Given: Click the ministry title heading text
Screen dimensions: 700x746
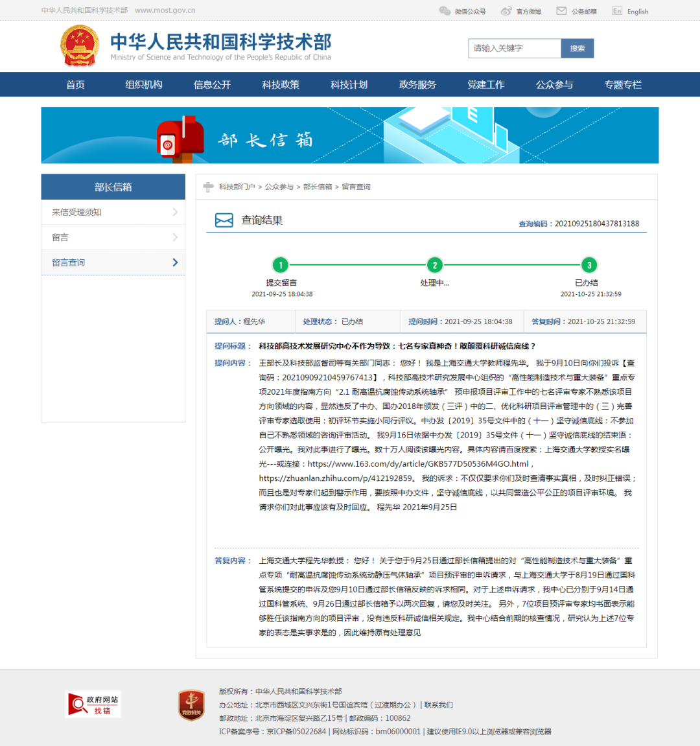Looking at the screenshot, I should pyautogui.click(x=221, y=42).
